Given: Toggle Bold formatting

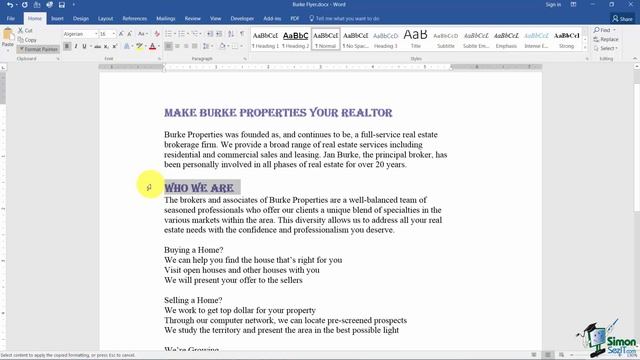Looking at the screenshot, I should 67,47.
